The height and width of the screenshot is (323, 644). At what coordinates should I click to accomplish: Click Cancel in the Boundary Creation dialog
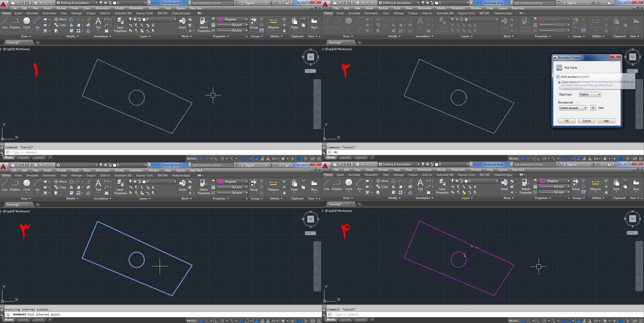[586, 121]
